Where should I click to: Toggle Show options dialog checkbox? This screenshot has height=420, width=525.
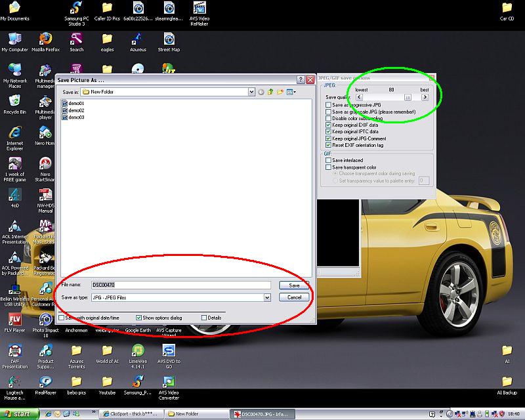pos(139,318)
